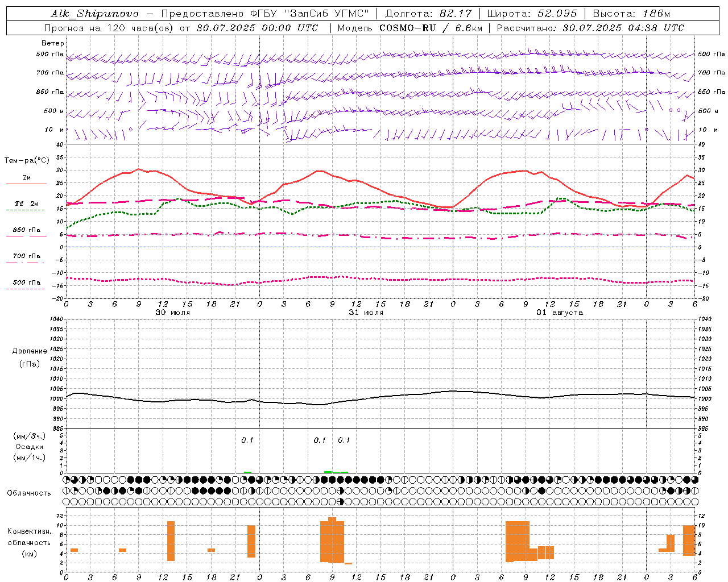Click the station name Alk_Shipunovo
The width and height of the screenshot is (728, 582).
pos(94,14)
